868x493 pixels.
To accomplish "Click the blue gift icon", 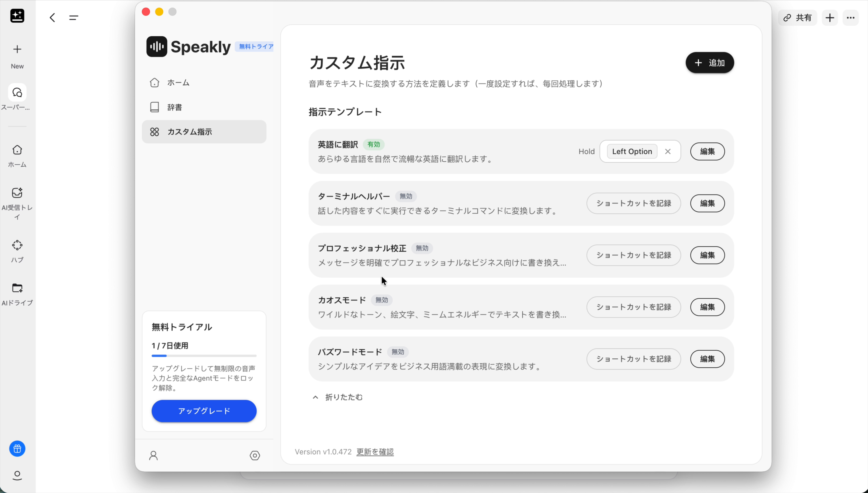I will coord(17,449).
